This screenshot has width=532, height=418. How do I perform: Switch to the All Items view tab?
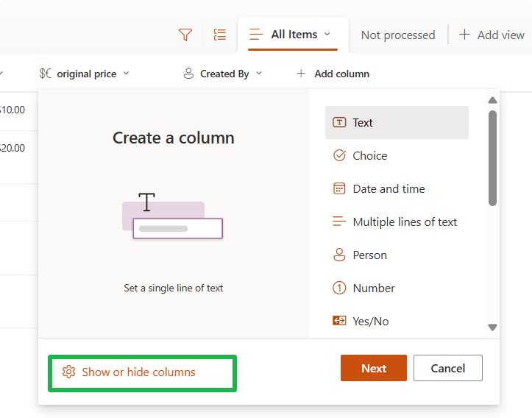click(x=293, y=35)
